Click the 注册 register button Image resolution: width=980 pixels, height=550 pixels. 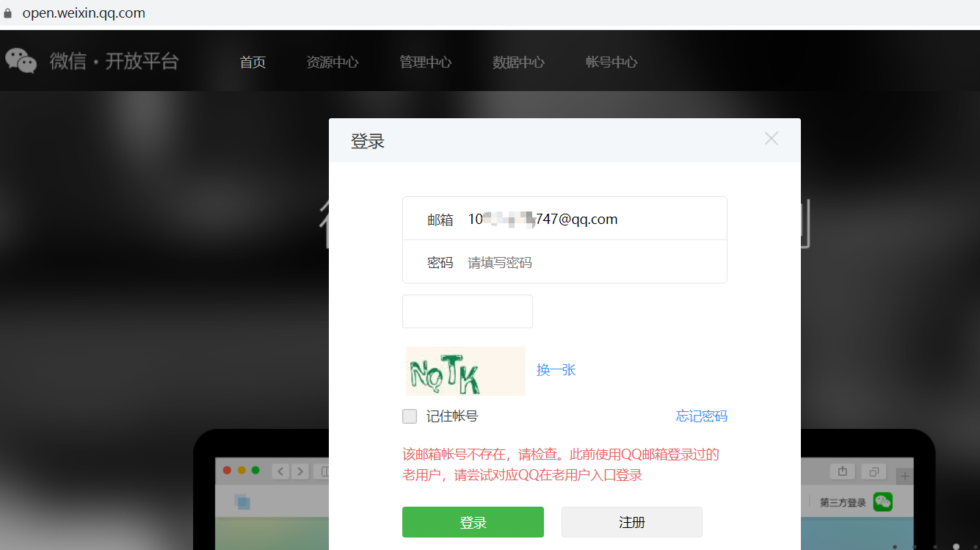[632, 522]
